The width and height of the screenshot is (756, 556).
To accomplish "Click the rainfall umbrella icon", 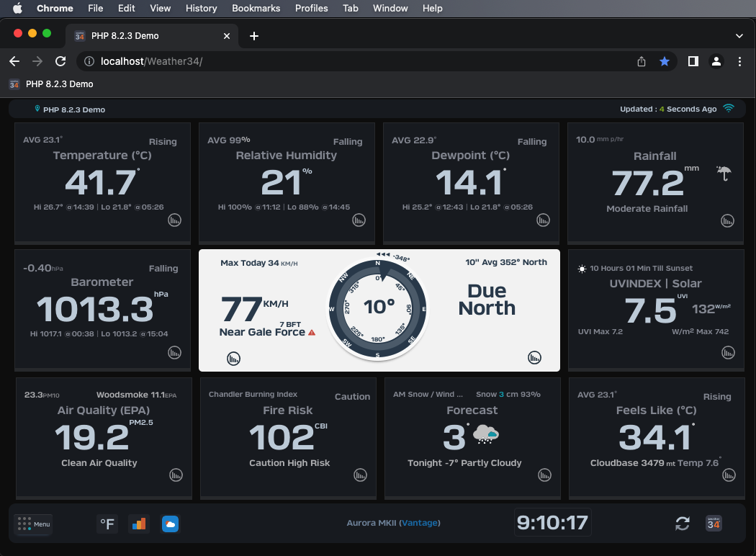I will coord(724,173).
